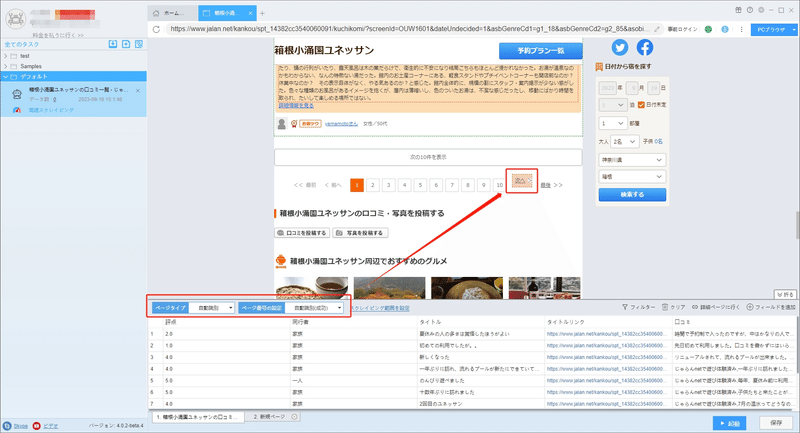Screen dimensions: 800x433
Task: Close the new page tab with its circle icon
Action: click(x=294, y=417)
